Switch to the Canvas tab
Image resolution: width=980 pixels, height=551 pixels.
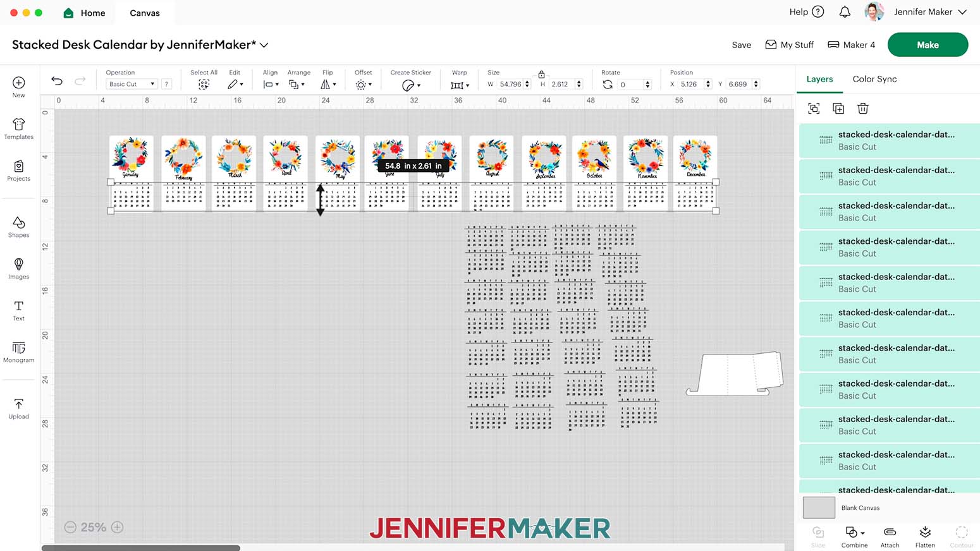145,13
